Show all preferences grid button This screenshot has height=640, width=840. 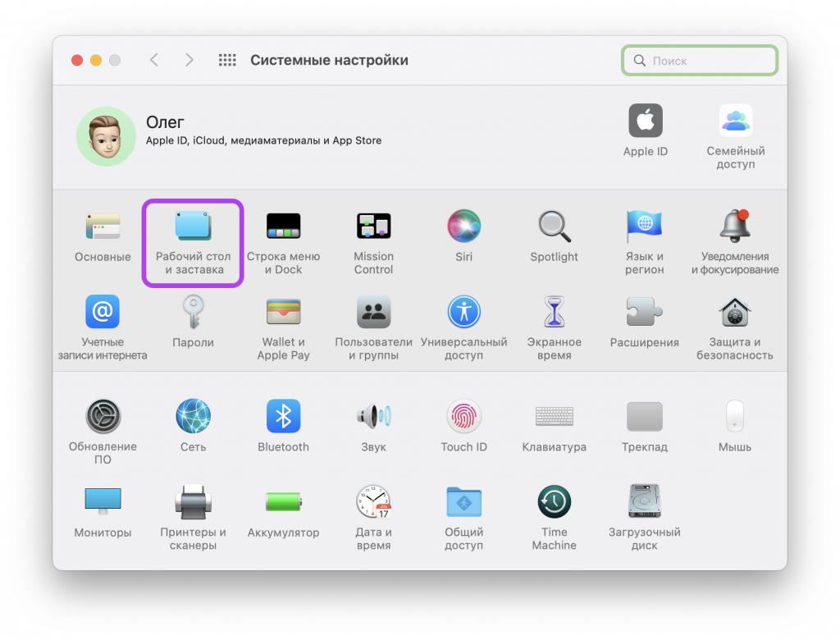click(x=227, y=60)
